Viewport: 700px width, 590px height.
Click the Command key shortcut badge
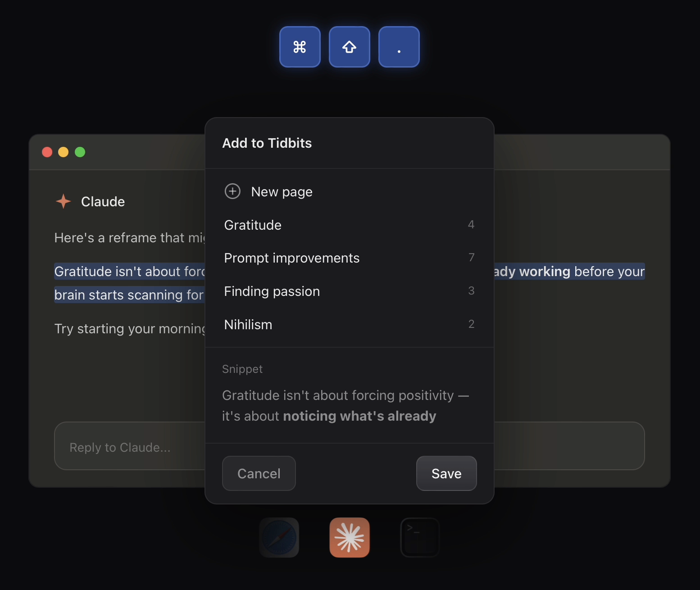300,47
